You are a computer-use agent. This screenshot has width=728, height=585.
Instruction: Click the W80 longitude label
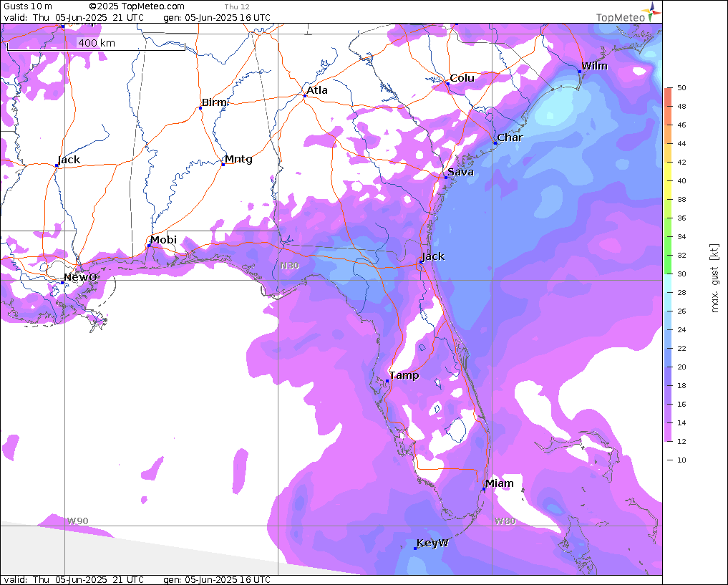click(x=505, y=521)
